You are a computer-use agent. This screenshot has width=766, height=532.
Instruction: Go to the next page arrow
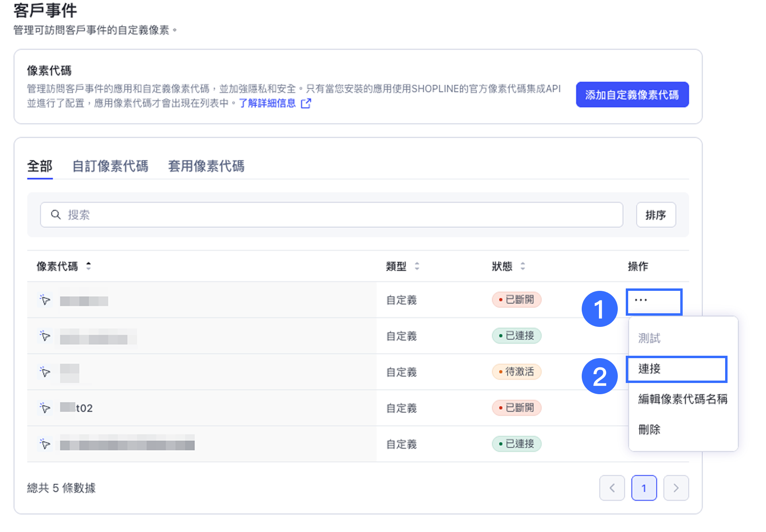pyautogui.click(x=676, y=488)
